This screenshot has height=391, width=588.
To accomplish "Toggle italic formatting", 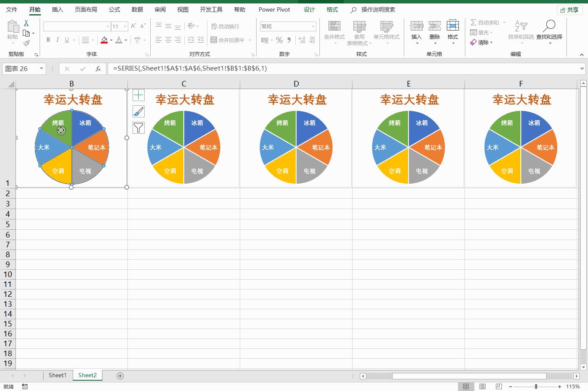I will (x=57, y=40).
